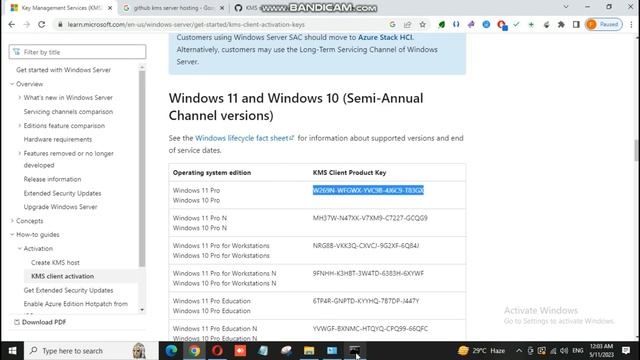Click the MH37W Pro N product key
This screenshot has height=360, width=640.
click(x=370, y=218)
